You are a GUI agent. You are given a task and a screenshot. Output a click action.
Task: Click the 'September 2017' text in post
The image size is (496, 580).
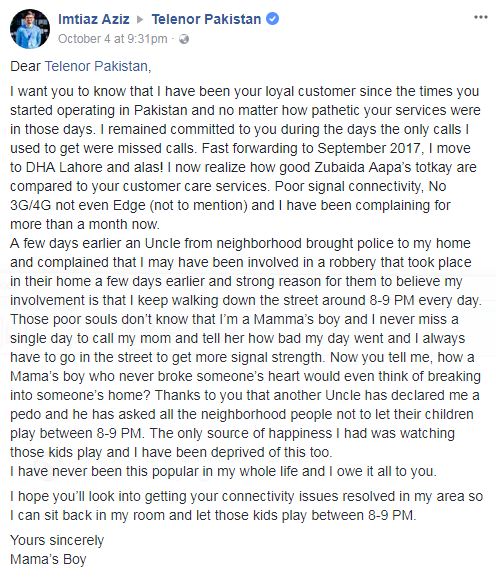click(x=368, y=148)
